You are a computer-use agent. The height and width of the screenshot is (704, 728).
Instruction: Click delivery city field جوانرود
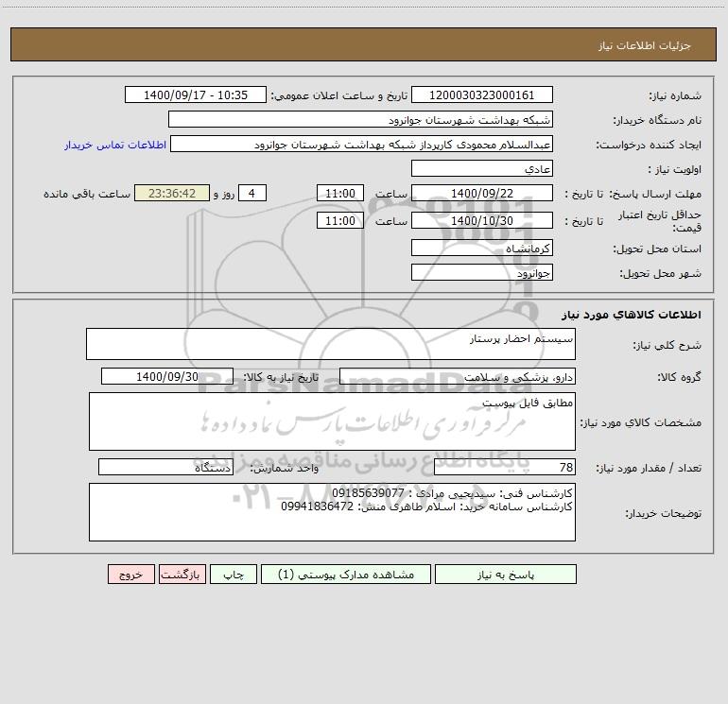tap(482, 272)
